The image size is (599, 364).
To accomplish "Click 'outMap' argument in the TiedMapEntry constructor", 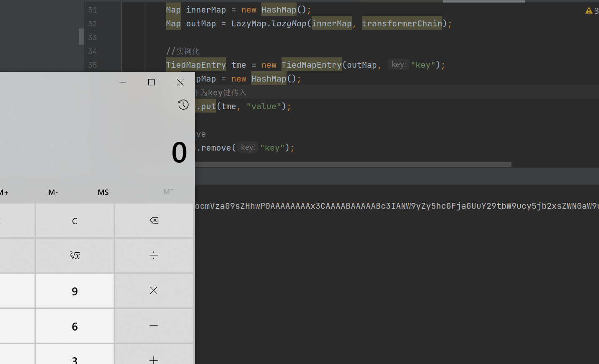I will click(361, 65).
